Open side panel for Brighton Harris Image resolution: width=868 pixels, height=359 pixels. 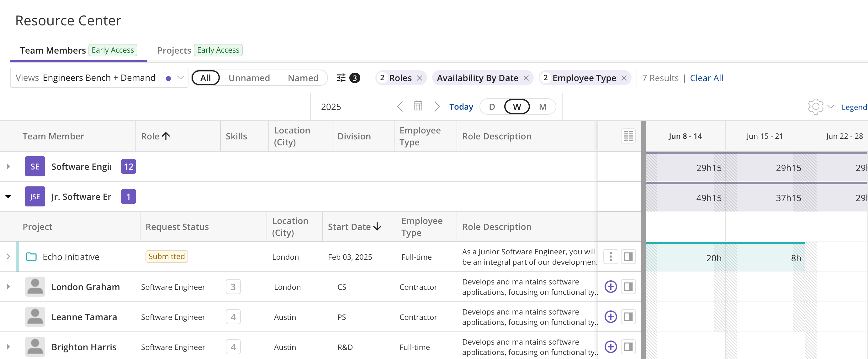pyautogui.click(x=628, y=347)
